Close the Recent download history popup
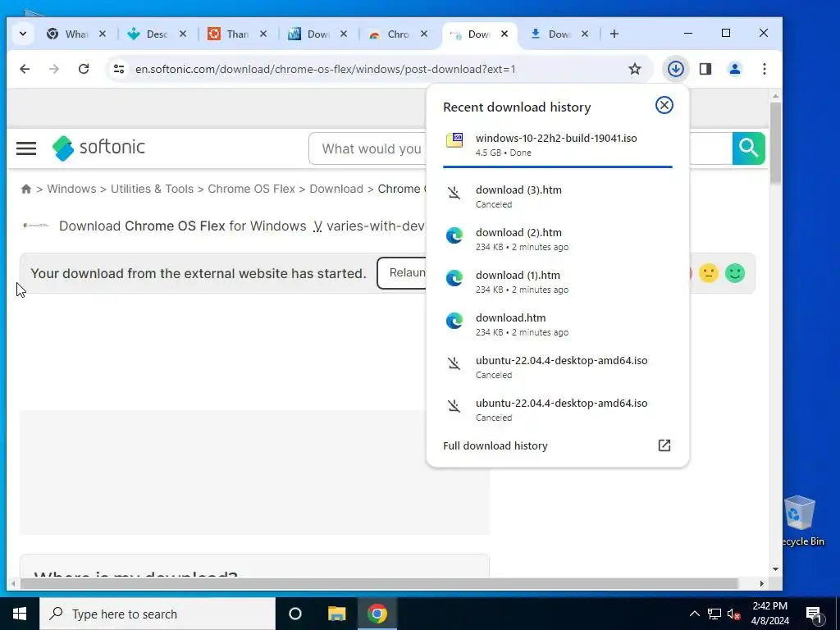Viewport: 840px width, 630px height. 664,105
